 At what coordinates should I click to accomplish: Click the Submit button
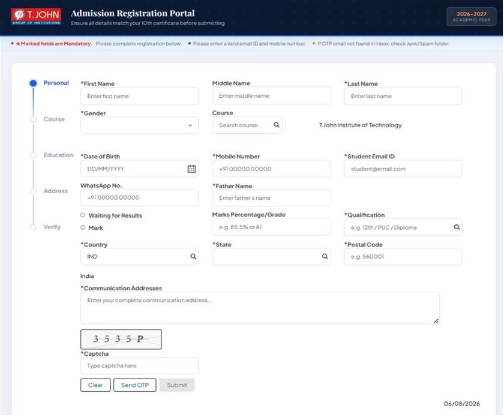pyautogui.click(x=177, y=385)
